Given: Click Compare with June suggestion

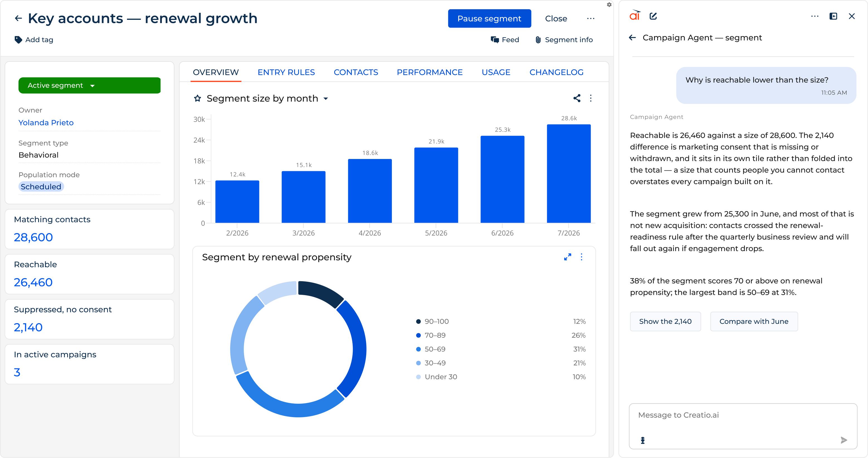Looking at the screenshot, I should pyautogui.click(x=754, y=321).
